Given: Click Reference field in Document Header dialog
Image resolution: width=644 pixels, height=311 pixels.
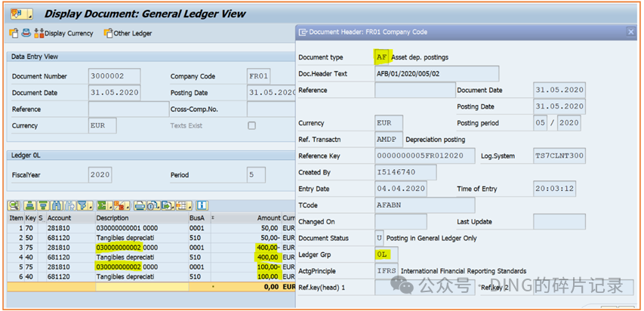Looking at the screenshot, I should pyautogui.click(x=414, y=90).
